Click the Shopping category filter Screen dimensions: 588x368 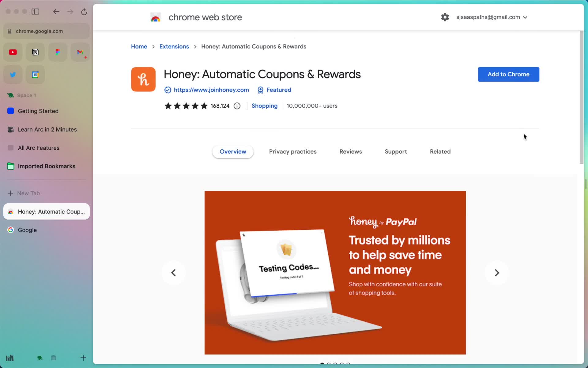265,105
